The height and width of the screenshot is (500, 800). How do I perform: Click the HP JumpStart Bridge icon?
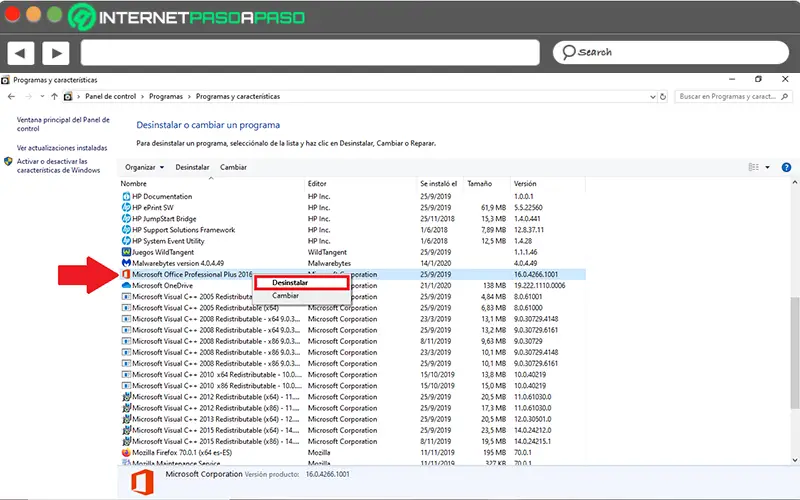[x=126, y=219]
